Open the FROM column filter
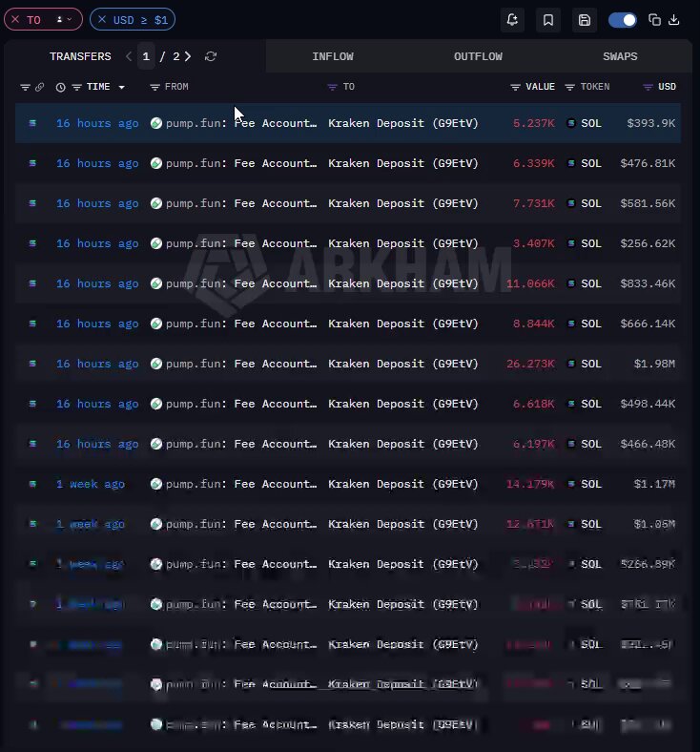 [154, 87]
